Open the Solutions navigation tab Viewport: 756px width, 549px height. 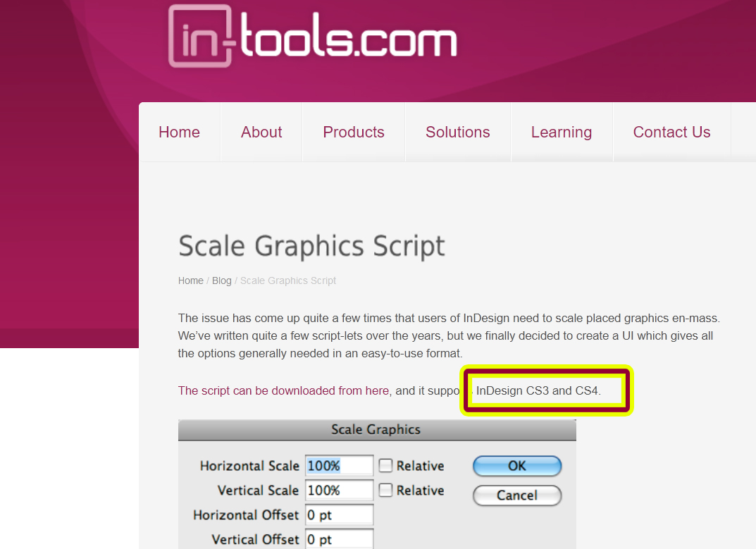click(457, 132)
